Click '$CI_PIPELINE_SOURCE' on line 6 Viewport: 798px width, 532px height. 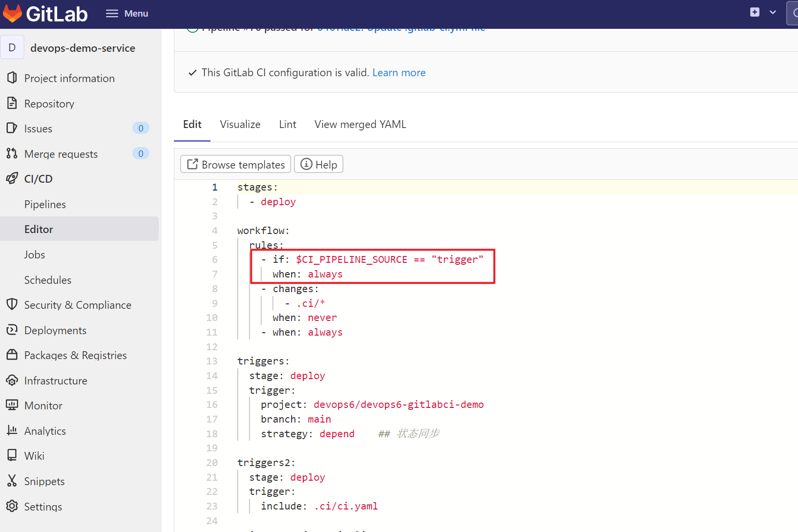[x=352, y=259]
